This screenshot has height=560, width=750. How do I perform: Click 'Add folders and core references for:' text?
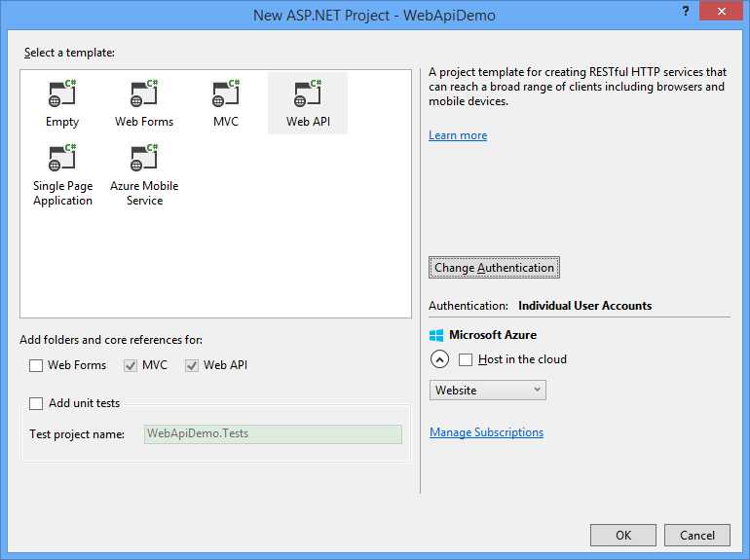111,340
